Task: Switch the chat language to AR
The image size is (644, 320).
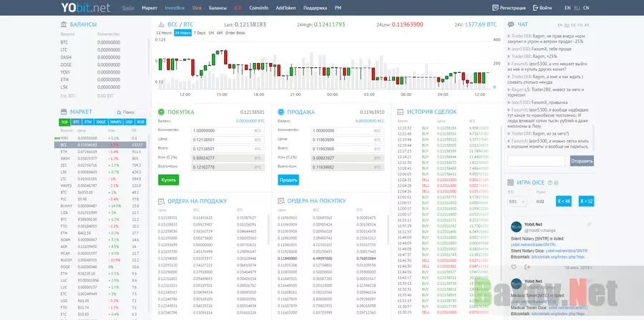Action: pos(587,25)
